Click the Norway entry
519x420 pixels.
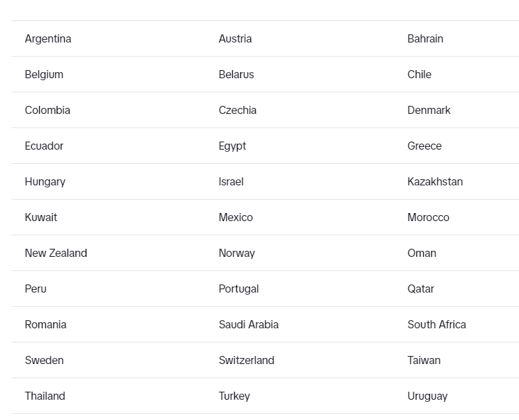[237, 253]
